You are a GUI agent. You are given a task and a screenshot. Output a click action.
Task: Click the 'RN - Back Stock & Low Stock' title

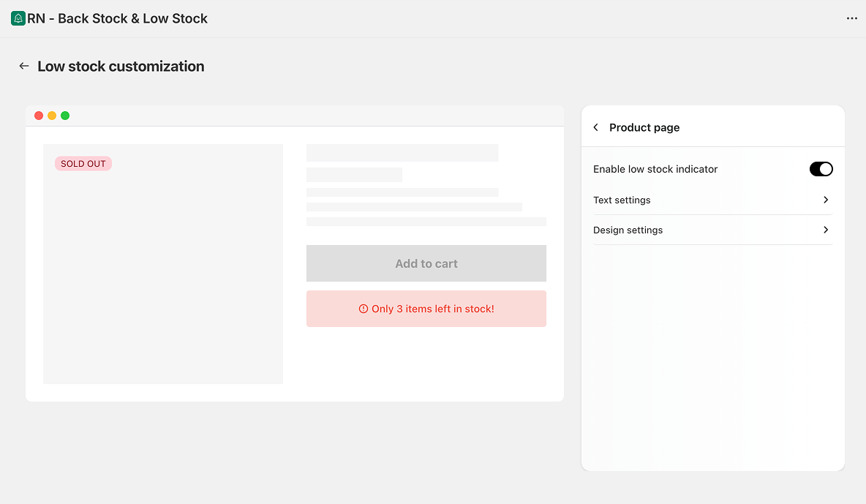(117, 18)
